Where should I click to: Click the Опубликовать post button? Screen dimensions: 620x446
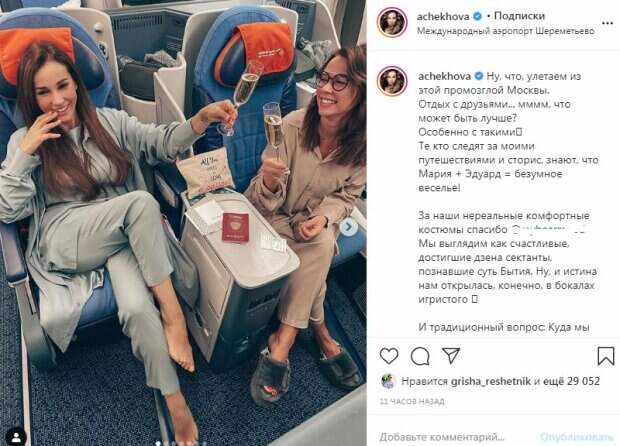point(577,437)
